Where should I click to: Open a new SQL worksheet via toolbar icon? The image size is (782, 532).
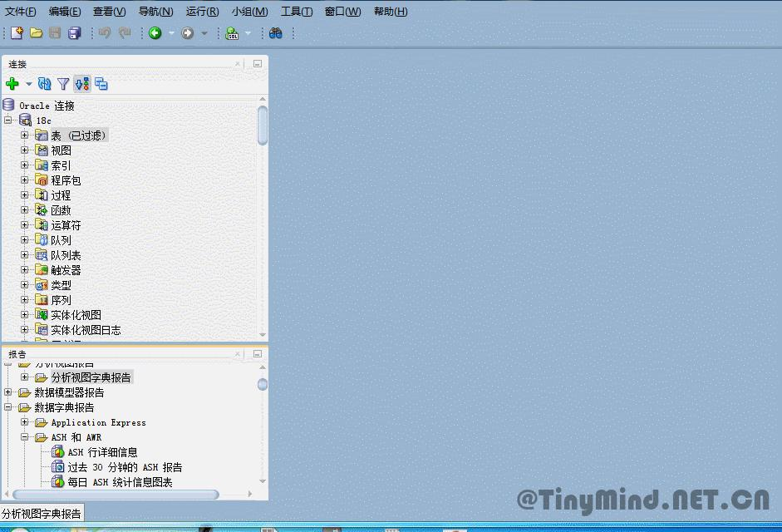coord(230,33)
